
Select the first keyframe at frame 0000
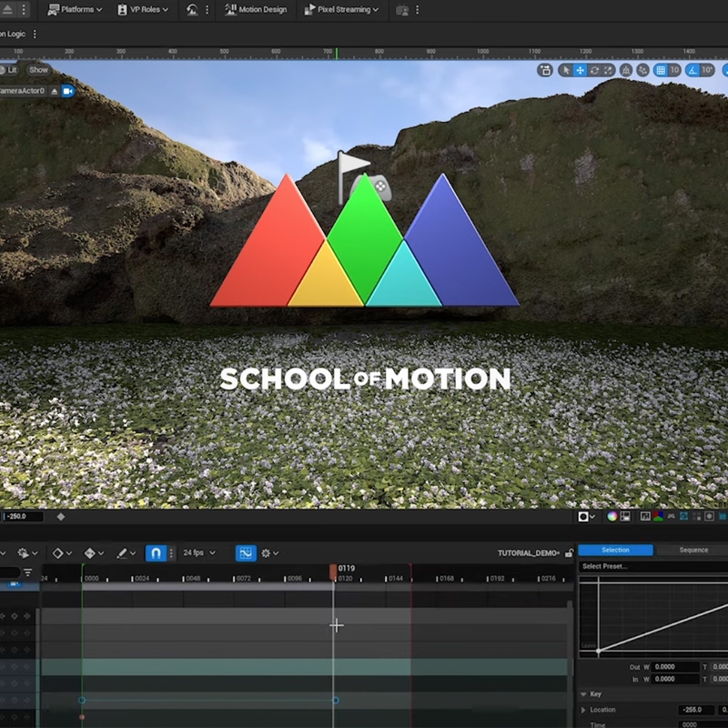(82, 700)
